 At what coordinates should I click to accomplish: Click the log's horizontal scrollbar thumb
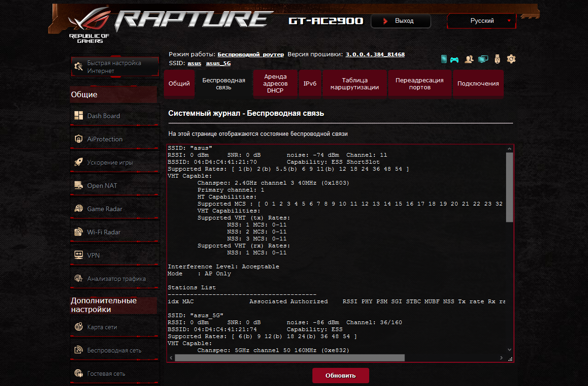pyautogui.click(x=290, y=358)
